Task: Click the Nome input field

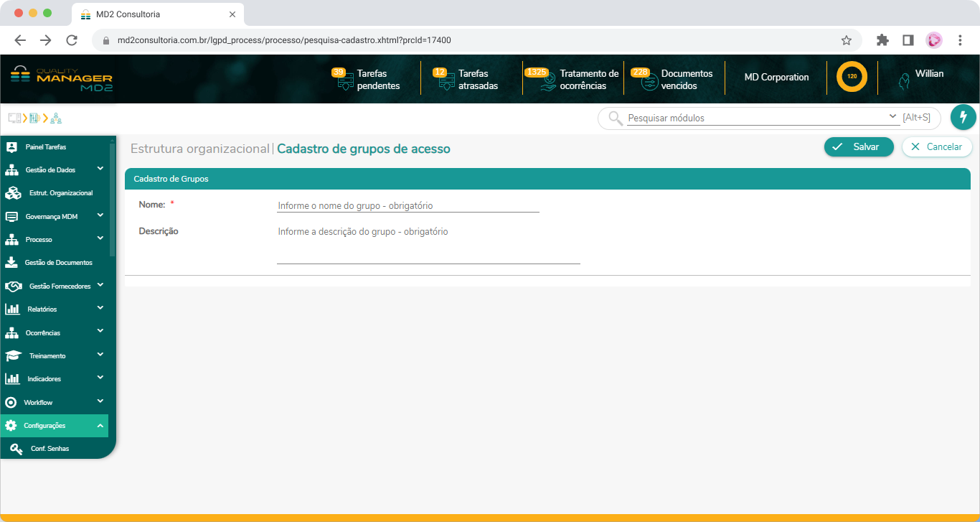Action: coord(407,205)
